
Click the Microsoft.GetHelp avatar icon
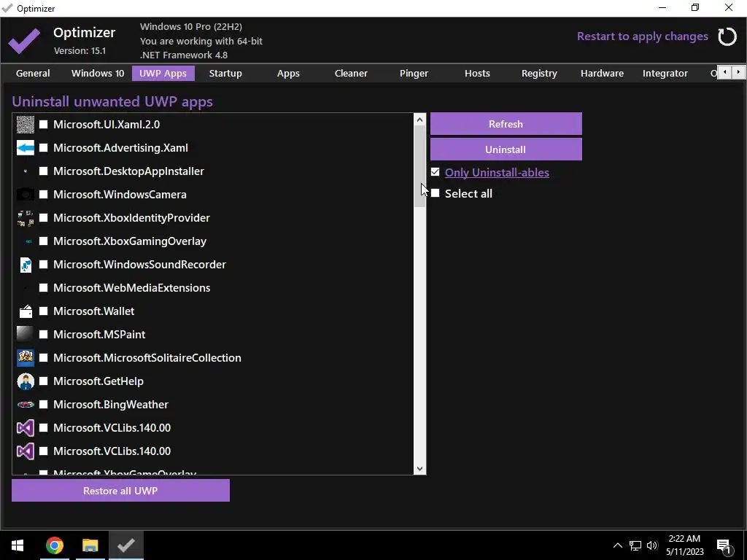pyautogui.click(x=26, y=381)
